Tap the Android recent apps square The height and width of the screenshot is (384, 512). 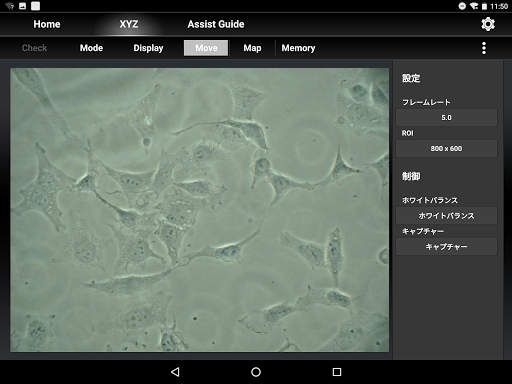pyautogui.click(x=337, y=372)
